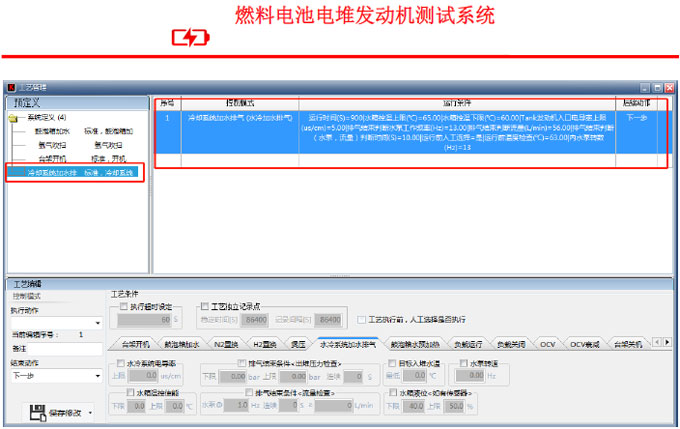This screenshot has width=680, height=429.
Task: Open the 执行动作 dropdown list
Action: (96, 323)
